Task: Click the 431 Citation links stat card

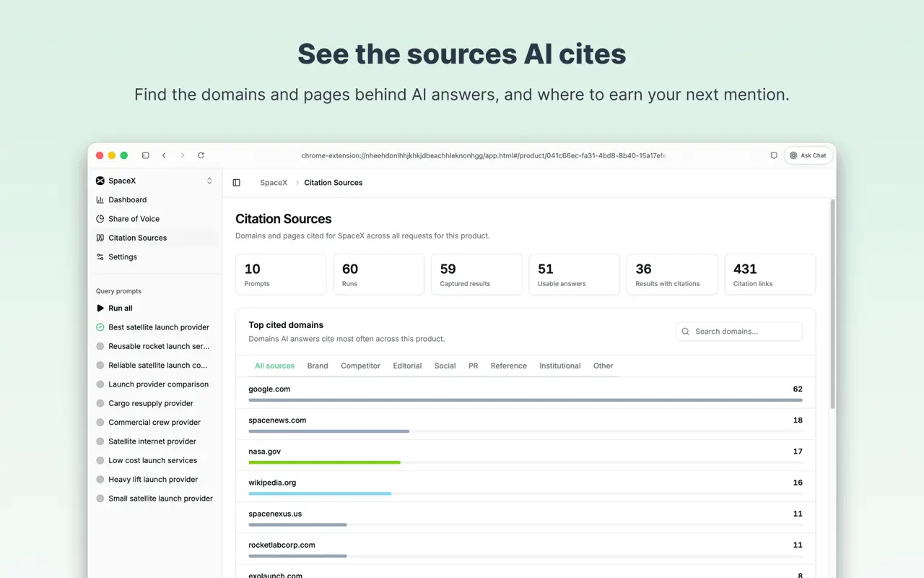Action: (770, 275)
